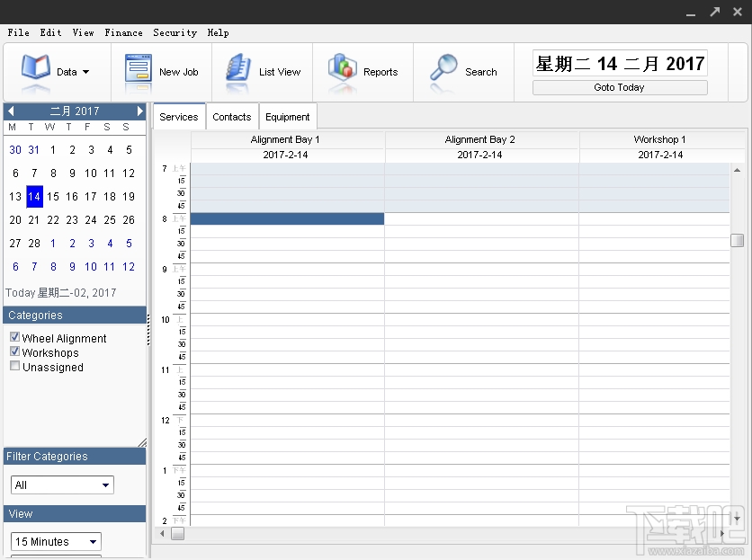Click the List View label
Image resolution: width=752 pixels, height=560 pixels.
click(280, 72)
